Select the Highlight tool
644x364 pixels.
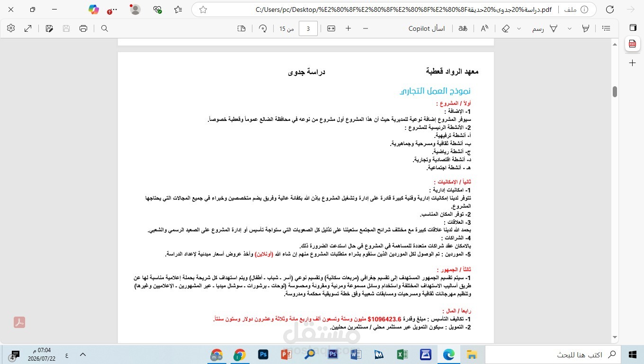[586, 28]
